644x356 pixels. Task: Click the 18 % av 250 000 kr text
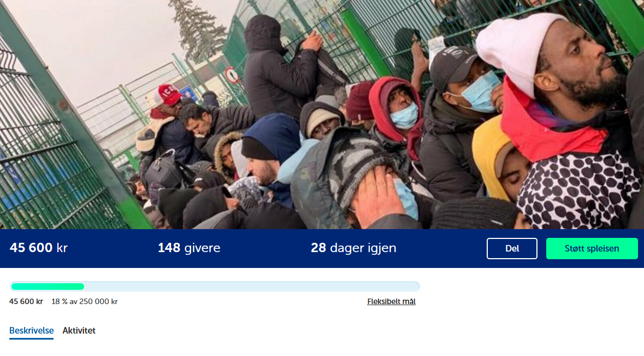[85, 301]
